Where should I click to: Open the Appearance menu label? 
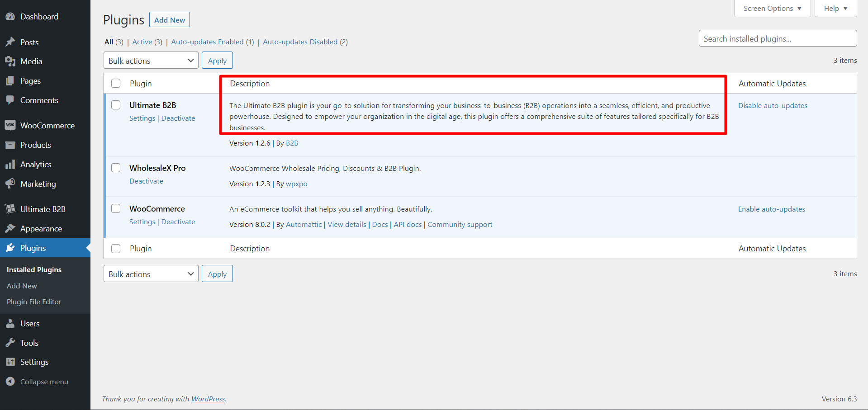(x=41, y=229)
